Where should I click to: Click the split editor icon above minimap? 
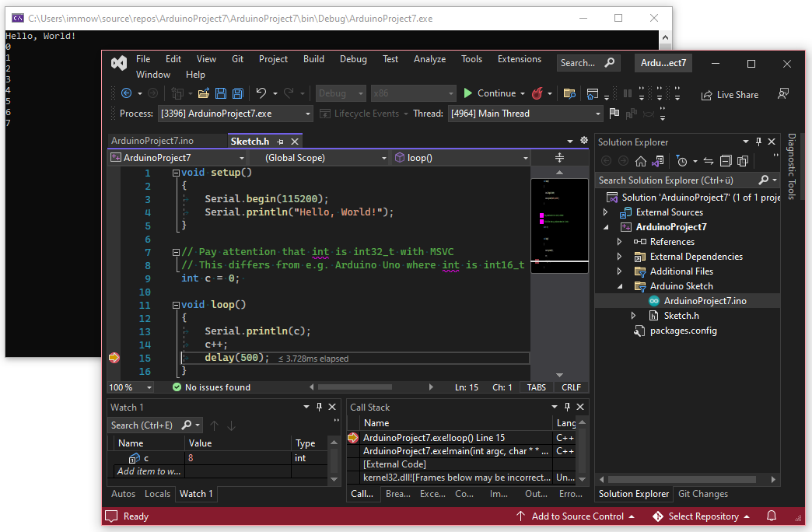tap(559, 157)
